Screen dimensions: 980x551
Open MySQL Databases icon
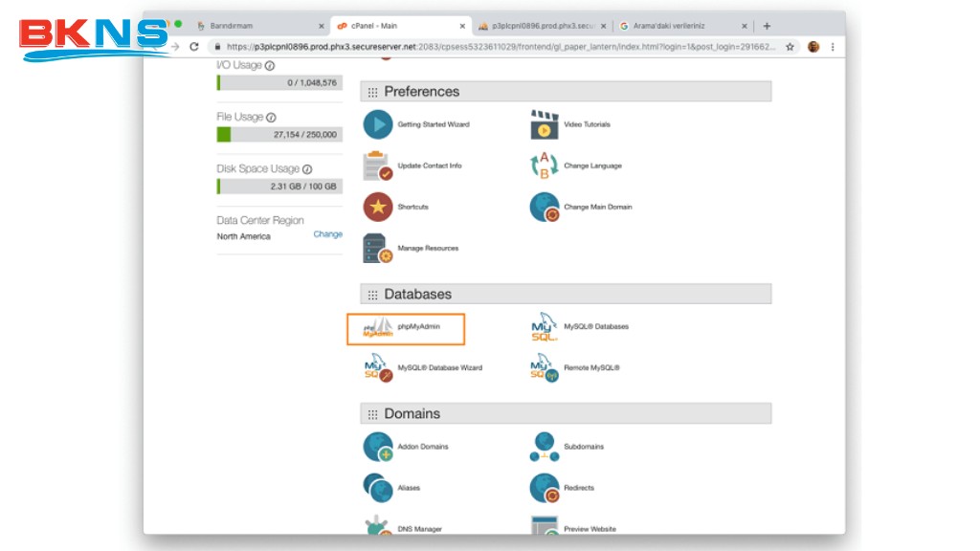tap(545, 327)
